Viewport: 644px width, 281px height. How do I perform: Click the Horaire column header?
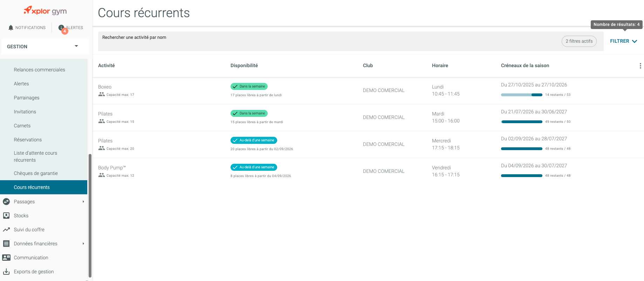(440, 65)
